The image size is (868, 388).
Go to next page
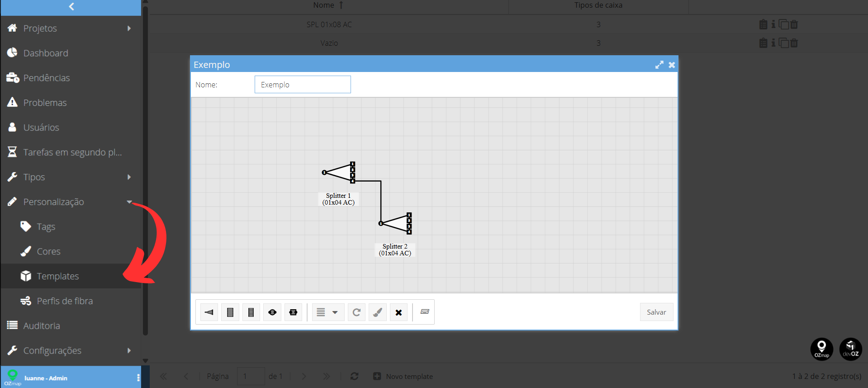click(x=304, y=376)
